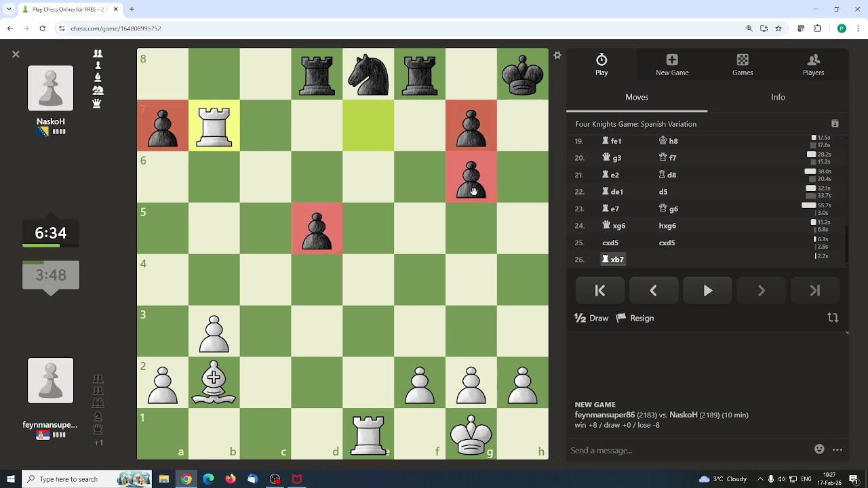The image size is (868, 488).
Task: Click the opening explorer icon beside opening name
Action: (x=835, y=124)
